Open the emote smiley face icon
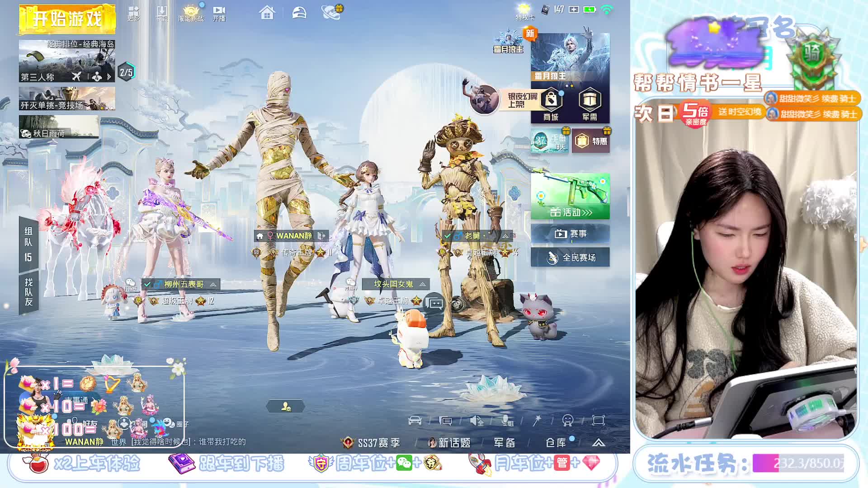The height and width of the screenshot is (488, 868). pyautogui.click(x=568, y=421)
